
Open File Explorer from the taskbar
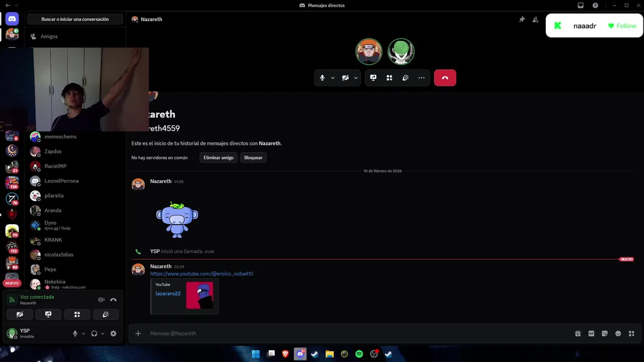tap(330, 354)
